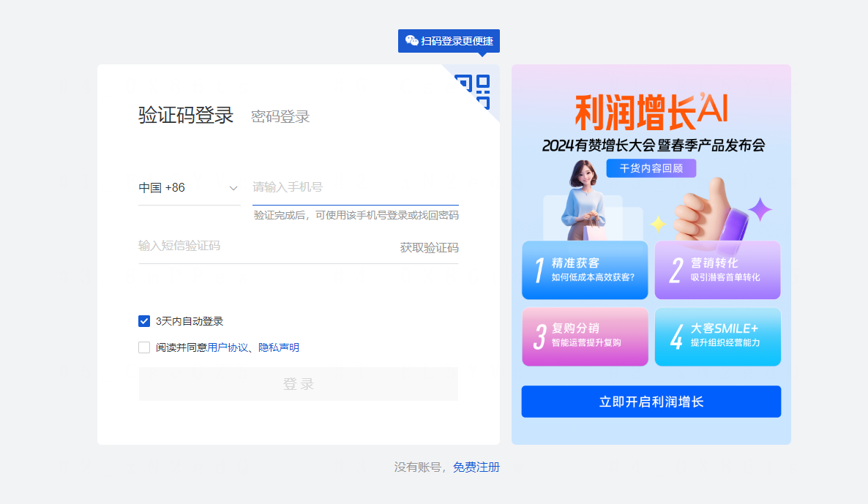Image resolution: width=868 pixels, height=504 pixels.
Task: Switch to QR code login icon
Action: [476, 90]
